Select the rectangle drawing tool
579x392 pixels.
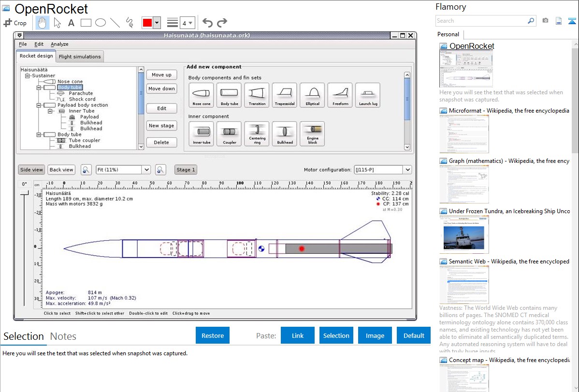tap(86, 23)
